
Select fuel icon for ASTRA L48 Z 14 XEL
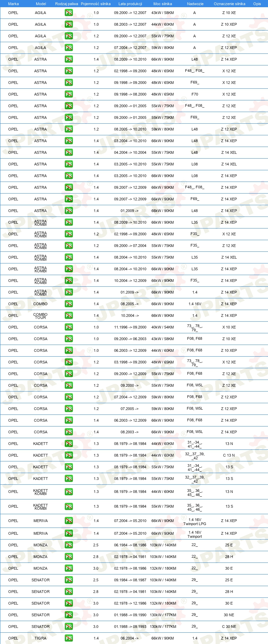pos(69,152)
